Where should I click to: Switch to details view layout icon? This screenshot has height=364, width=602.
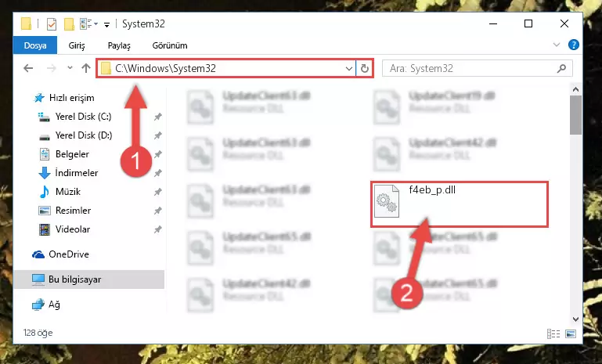(553, 333)
